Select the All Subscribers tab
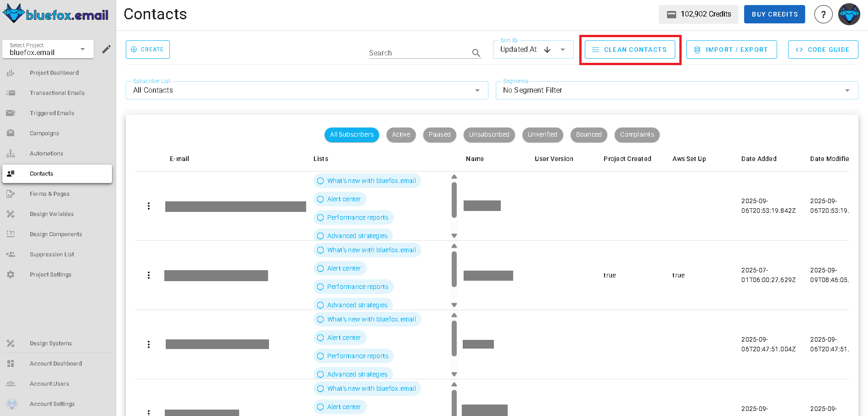Image resolution: width=868 pixels, height=416 pixels. [x=352, y=134]
